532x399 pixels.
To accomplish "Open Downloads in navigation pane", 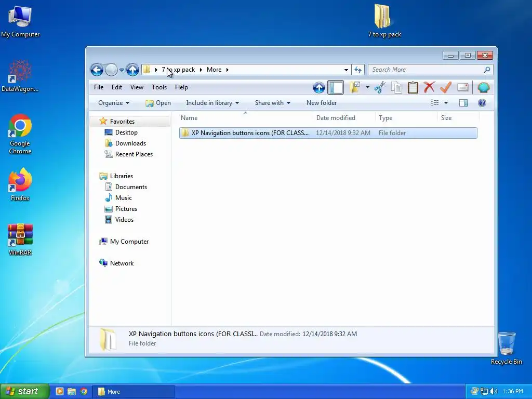I will pos(130,143).
